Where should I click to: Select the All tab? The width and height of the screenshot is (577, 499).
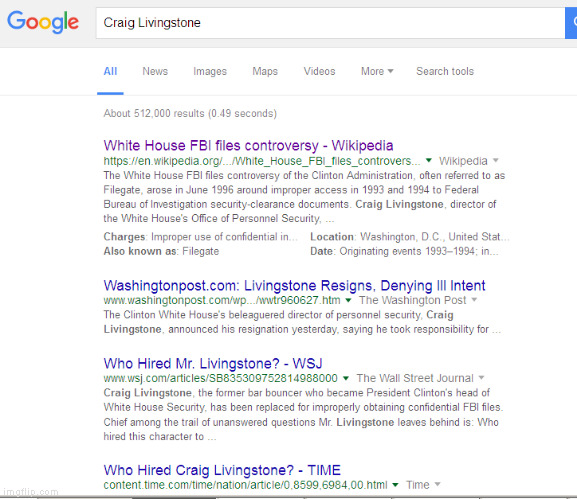110,71
